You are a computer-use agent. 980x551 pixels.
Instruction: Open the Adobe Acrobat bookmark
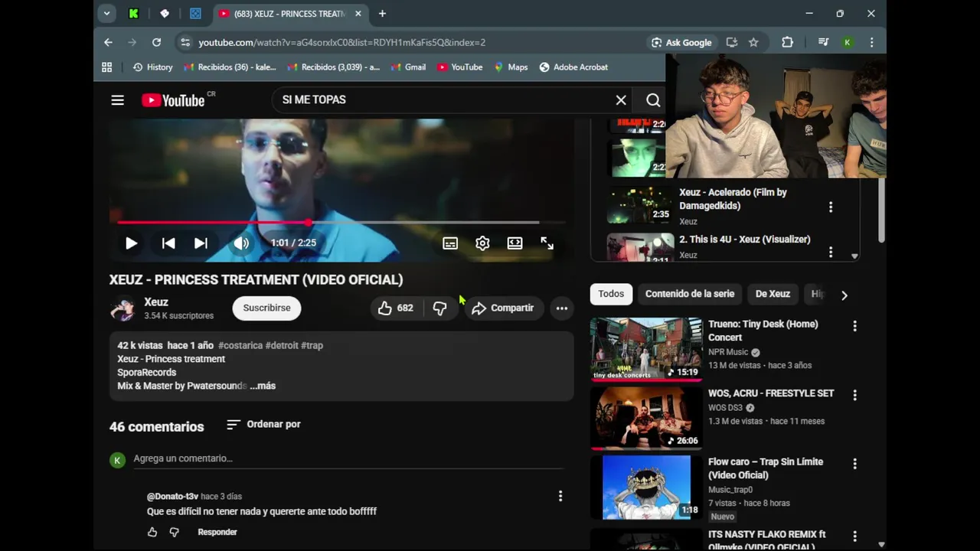click(x=573, y=67)
